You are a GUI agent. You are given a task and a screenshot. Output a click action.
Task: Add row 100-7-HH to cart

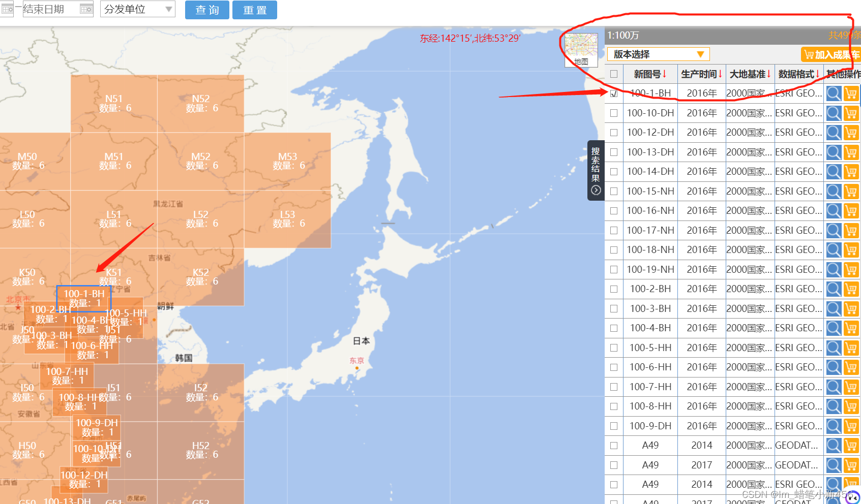[x=851, y=387]
